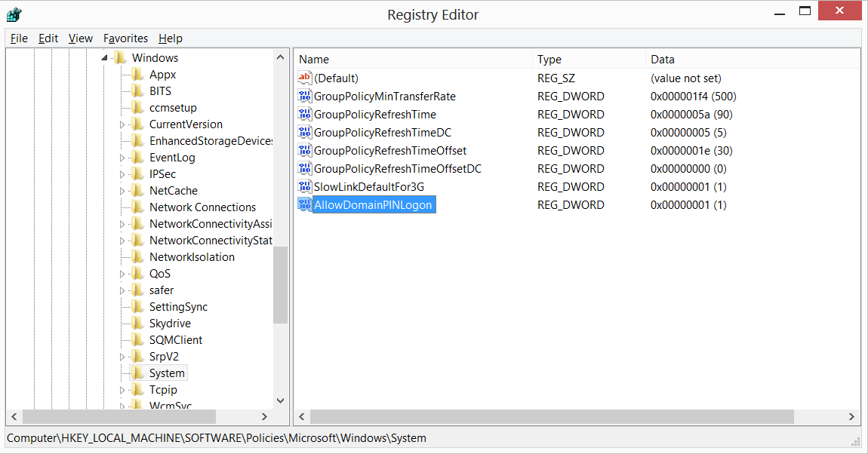The image size is (868, 454).
Task: Click the GroupPolicyRefreshTimeOffsetDC DWORD icon
Action: 304,168
